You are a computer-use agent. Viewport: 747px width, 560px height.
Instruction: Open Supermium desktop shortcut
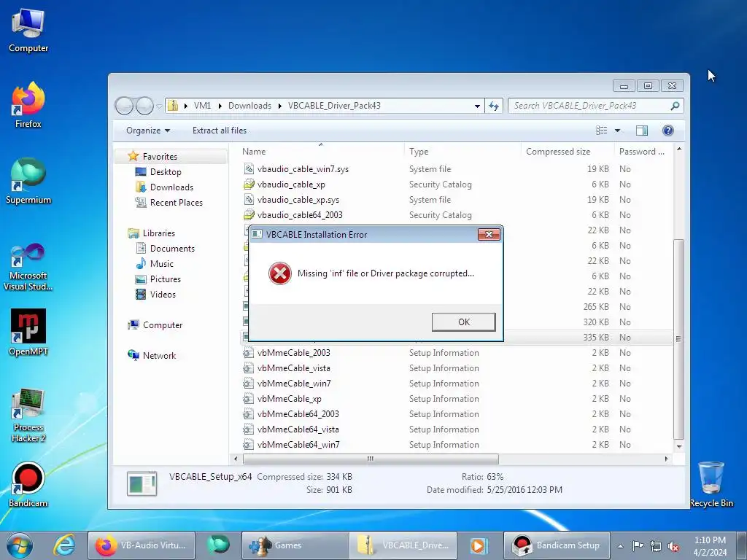tap(28, 181)
